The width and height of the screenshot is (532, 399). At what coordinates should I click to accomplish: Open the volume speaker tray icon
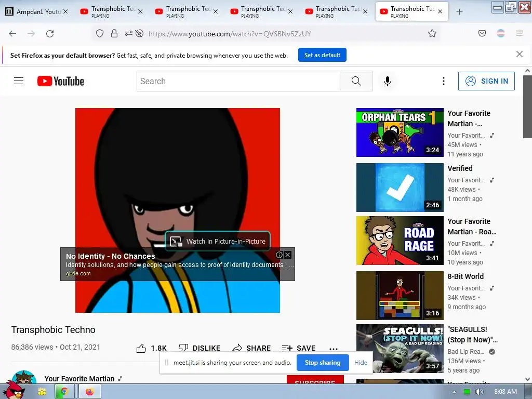coord(479,392)
